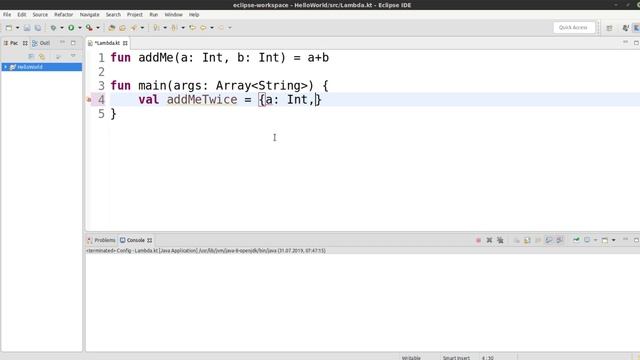The width and height of the screenshot is (640, 360).
Task: Click the Terminate button in Console
Action: [478, 240]
